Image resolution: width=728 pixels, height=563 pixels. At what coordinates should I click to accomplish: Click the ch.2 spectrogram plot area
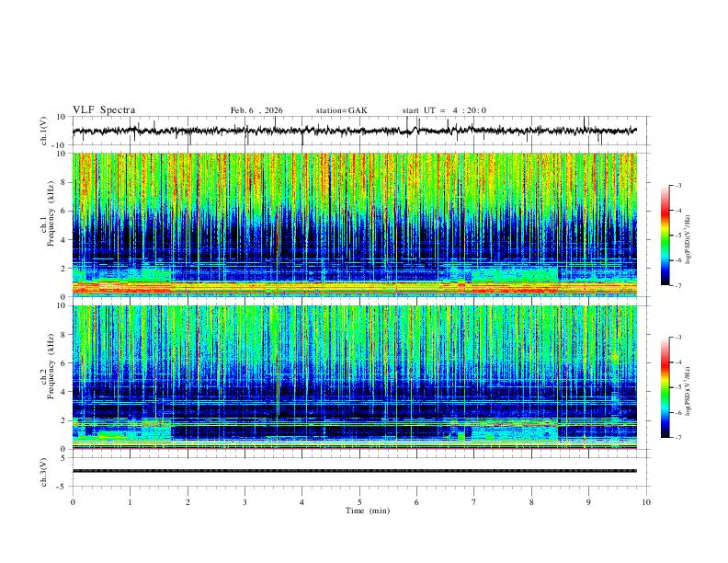click(355, 377)
